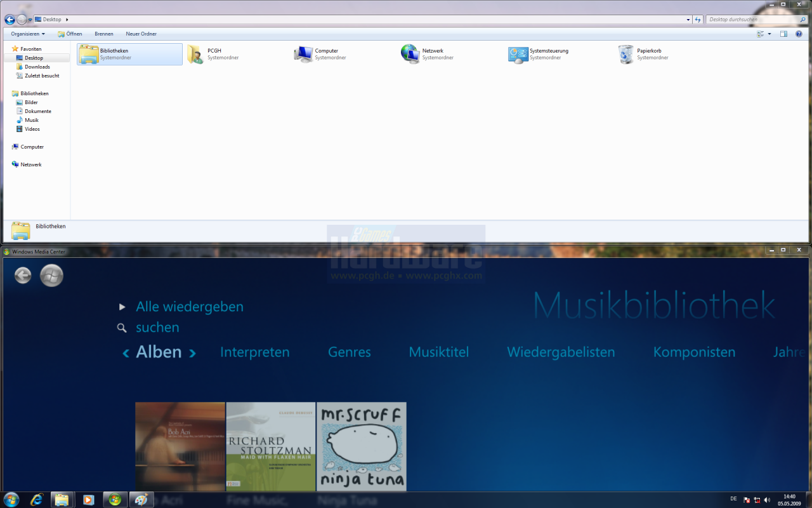Toggle the preview pane icon
The image size is (812, 508).
pos(784,34)
